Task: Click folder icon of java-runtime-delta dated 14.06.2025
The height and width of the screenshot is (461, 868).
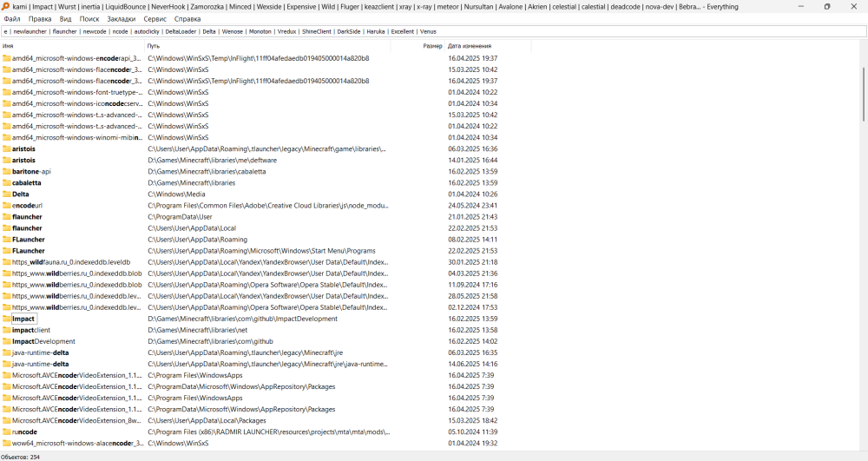Action: [7, 364]
